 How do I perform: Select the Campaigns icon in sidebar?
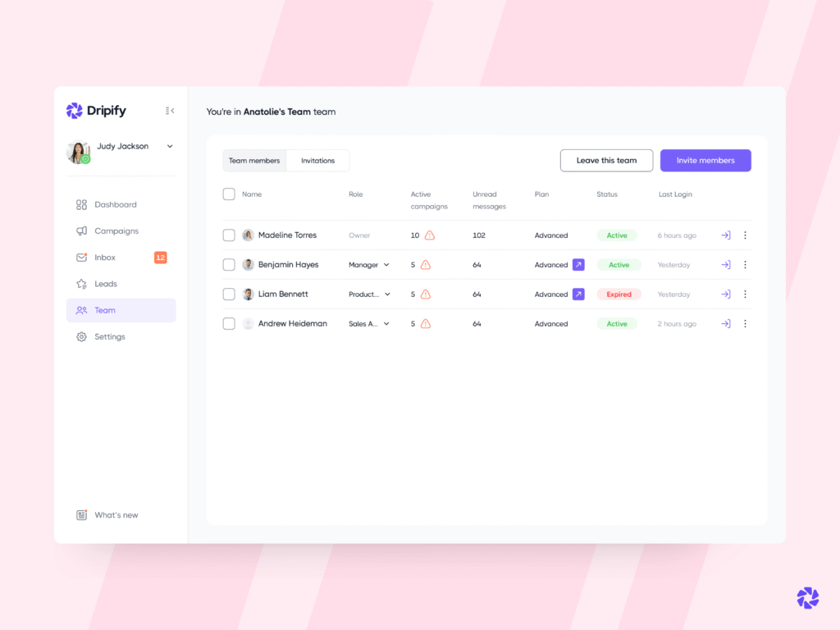tap(82, 231)
